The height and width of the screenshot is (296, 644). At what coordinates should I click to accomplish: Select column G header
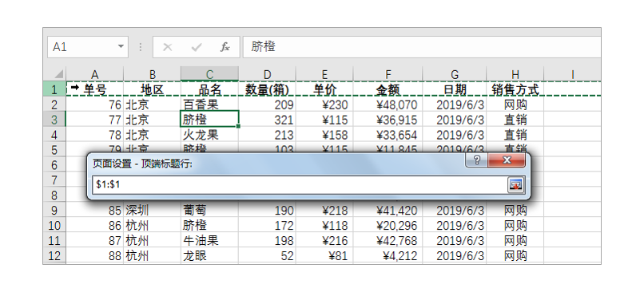click(455, 74)
